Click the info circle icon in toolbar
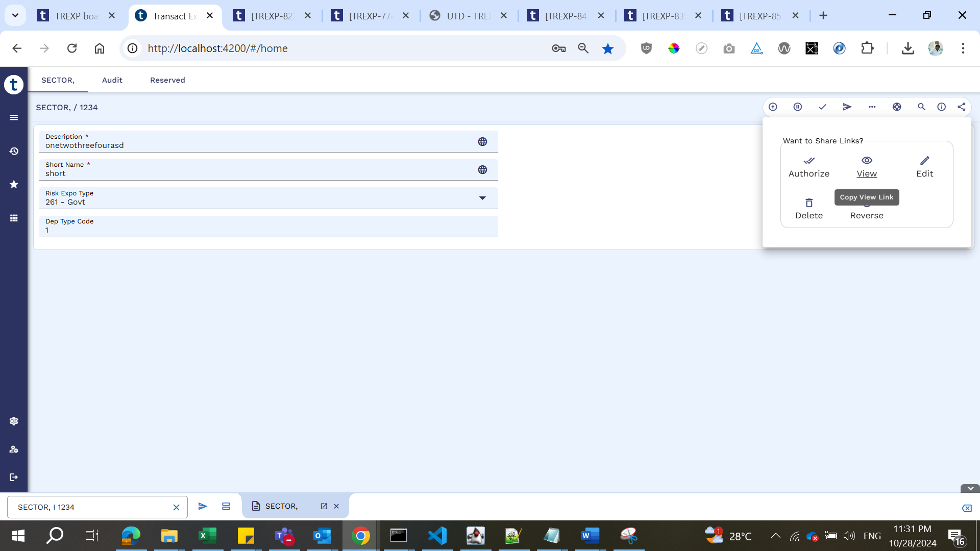This screenshot has height=551, width=980. [x=941, y=107]
